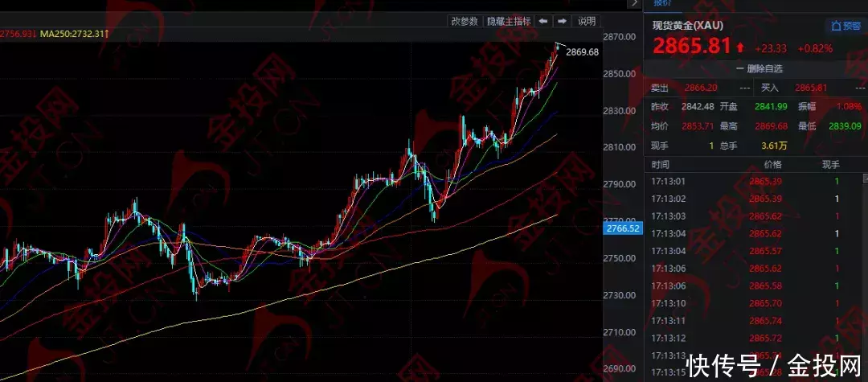Click the 现手 column header
868x382 pixels.
[830, 164]
